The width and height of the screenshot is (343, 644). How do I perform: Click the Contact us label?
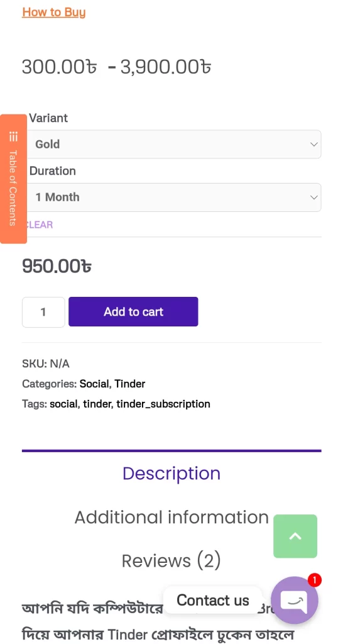click(213, 600)
